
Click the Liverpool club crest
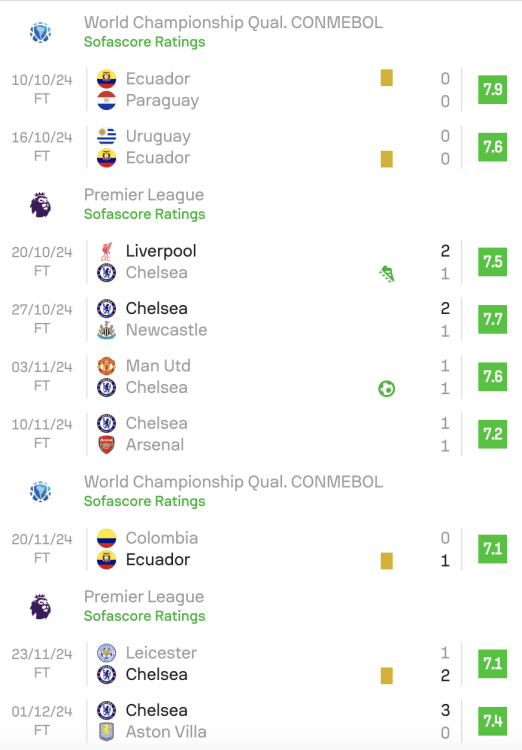point(106,251)
